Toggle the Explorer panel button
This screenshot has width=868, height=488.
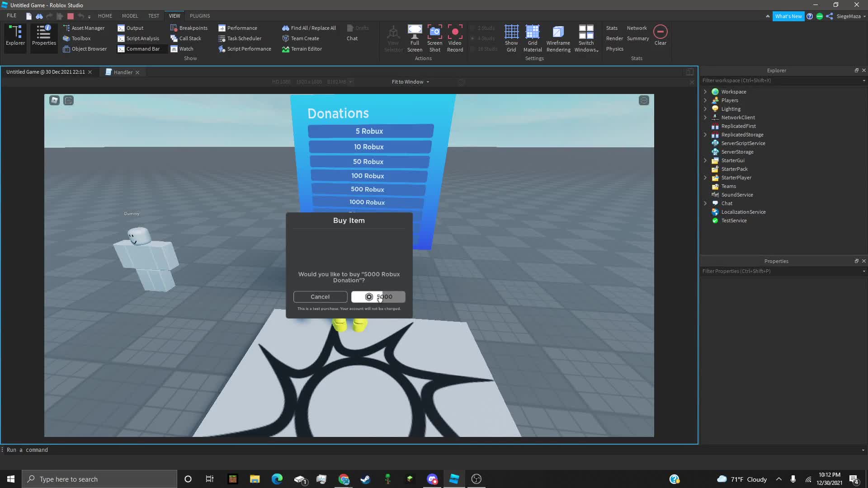(x=15, y=36)
